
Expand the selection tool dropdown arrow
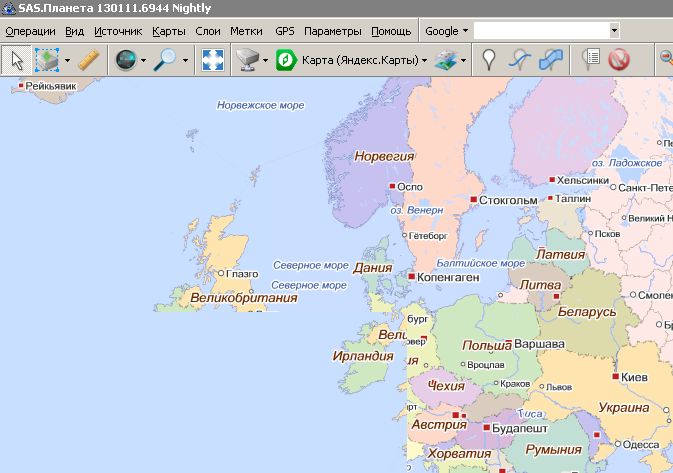67,61
